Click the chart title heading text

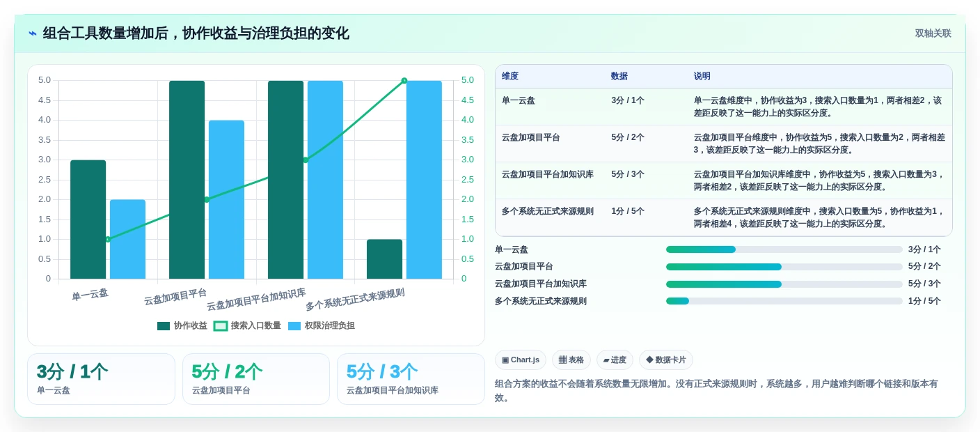point(196,33)
